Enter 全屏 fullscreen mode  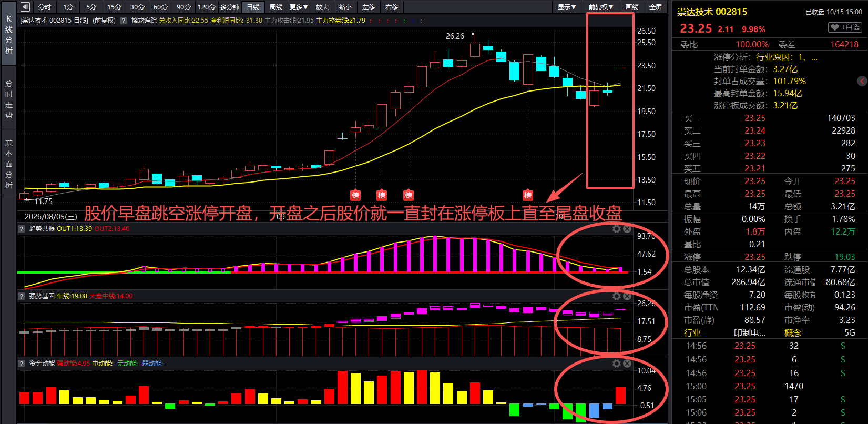point(656,7)
